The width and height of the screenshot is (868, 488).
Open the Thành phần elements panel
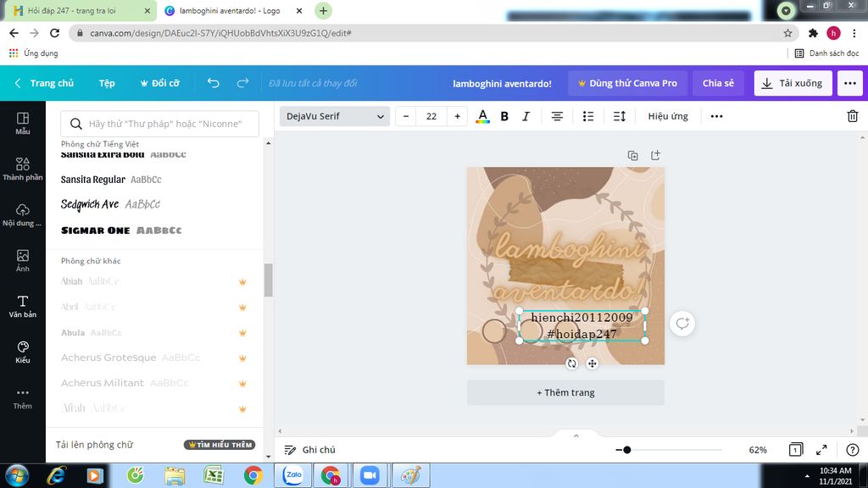(23, 169)
